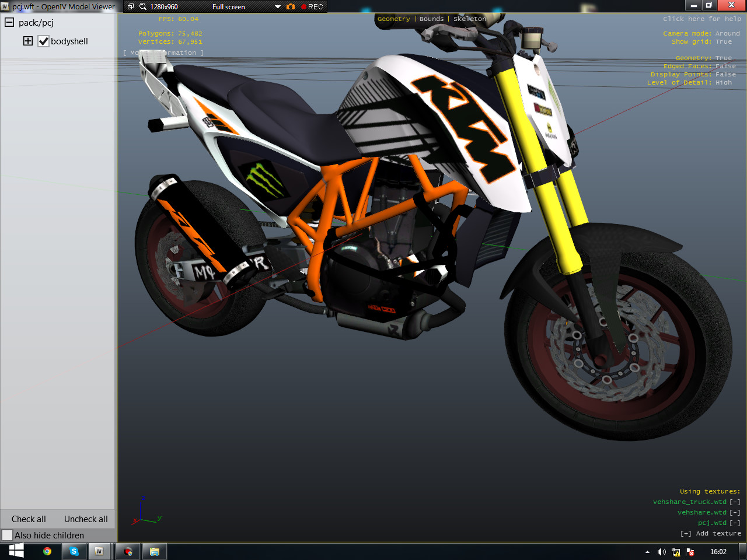Switch to the Bounds view tab

(432, 19)
